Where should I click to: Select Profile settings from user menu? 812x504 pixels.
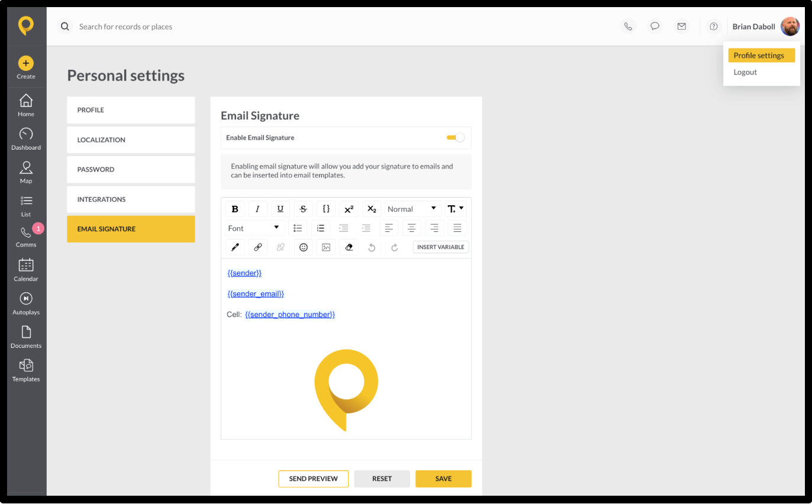click(x=762, y=55)
